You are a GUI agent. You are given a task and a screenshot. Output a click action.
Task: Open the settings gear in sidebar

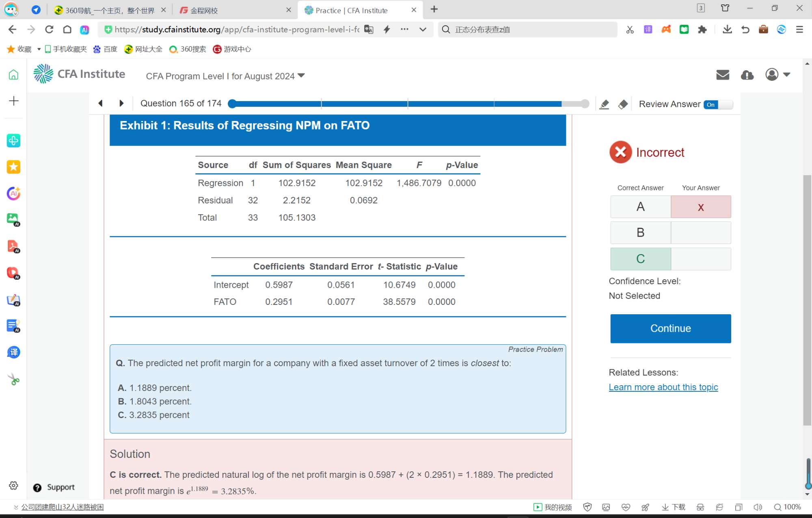click(x=13, y=486)
